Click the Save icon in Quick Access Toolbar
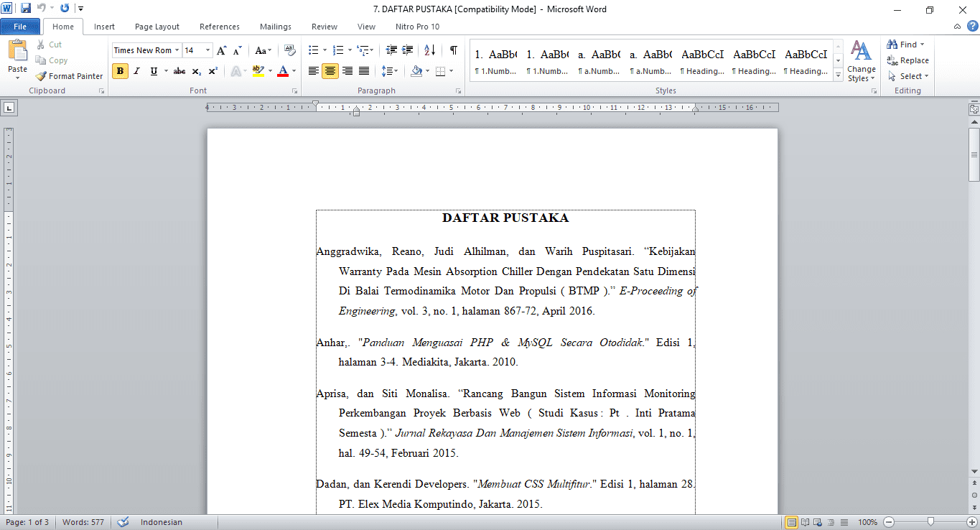 point(26,9)
